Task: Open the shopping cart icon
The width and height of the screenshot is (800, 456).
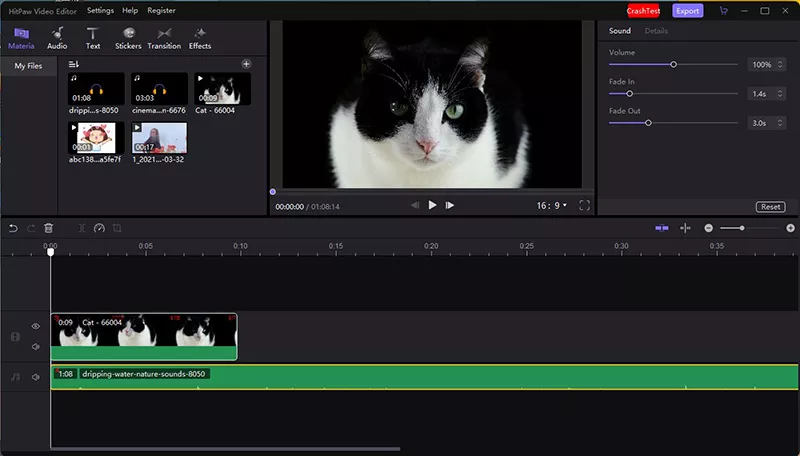Action: point(723,11)
